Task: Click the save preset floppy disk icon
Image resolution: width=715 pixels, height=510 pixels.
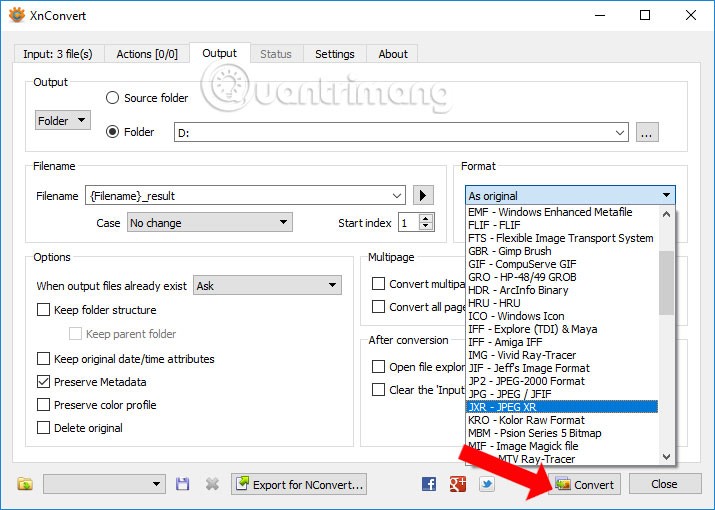Action: [183, 484]
